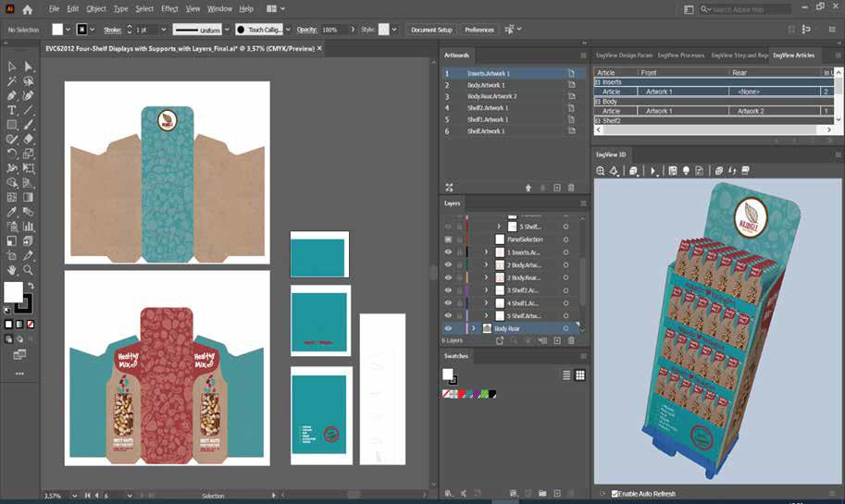
Task: Switch to EngView Processes tab
Action: [680, 55]
